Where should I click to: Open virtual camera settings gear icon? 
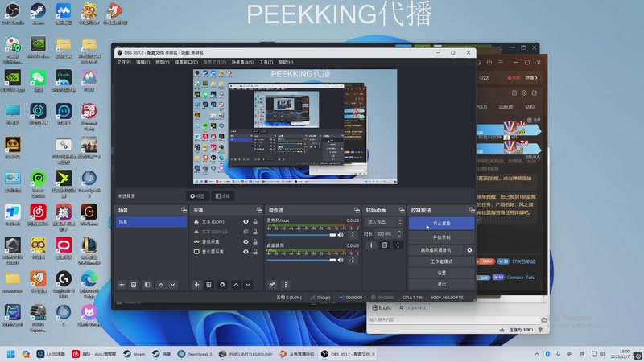(469, 250)
